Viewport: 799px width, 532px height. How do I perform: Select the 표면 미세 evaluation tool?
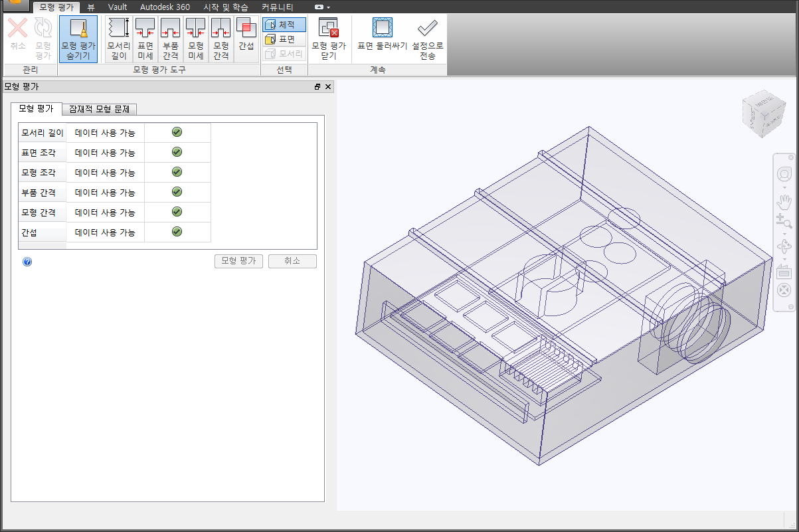click(x=145, y=39)
